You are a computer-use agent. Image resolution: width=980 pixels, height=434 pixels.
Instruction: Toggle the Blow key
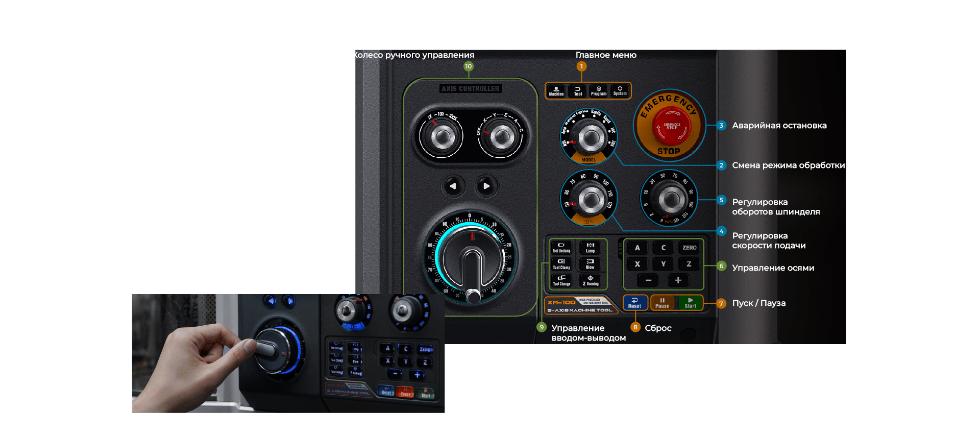pyautogui.click(x=590, y=264)
